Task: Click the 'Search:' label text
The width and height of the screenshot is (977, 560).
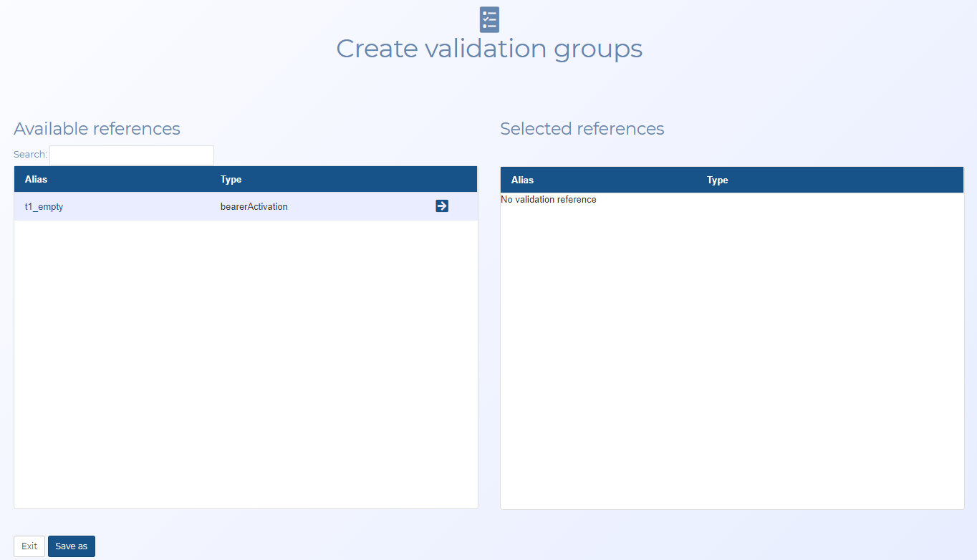Action: click(30, 155)
